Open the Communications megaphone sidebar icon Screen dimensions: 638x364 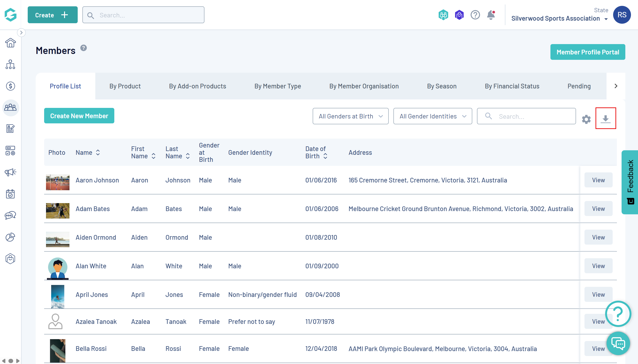(10, 172)
